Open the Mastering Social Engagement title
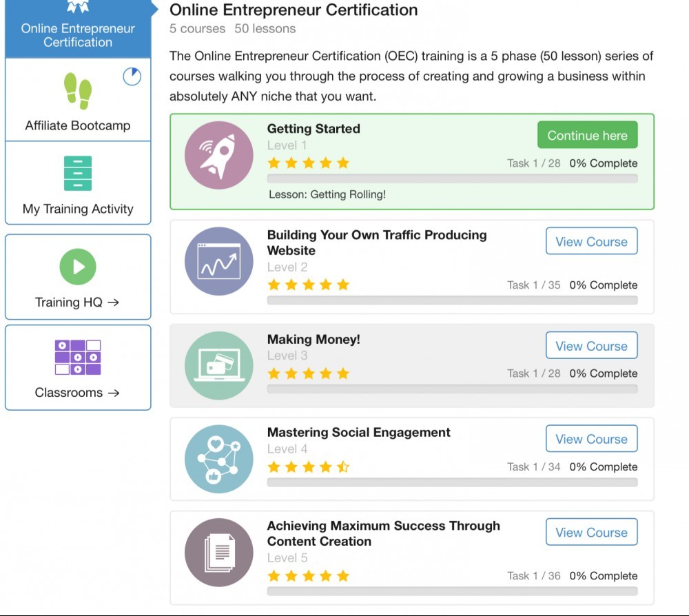 pyautogui.click(x=359, y=432)
